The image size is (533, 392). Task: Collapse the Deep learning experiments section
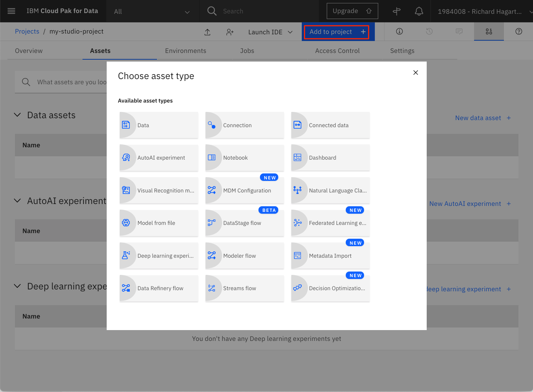point(17,286)
